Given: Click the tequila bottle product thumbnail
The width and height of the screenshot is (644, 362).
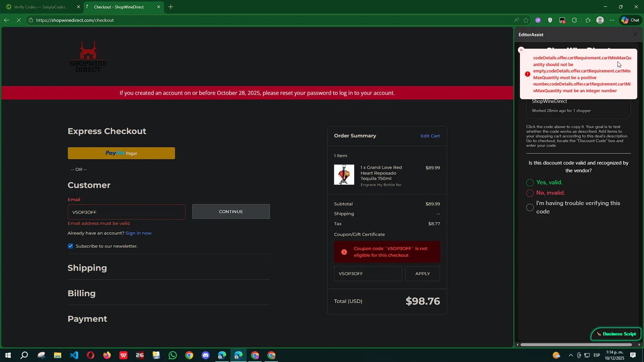Looking at the screenshot, I should (344, 175).
